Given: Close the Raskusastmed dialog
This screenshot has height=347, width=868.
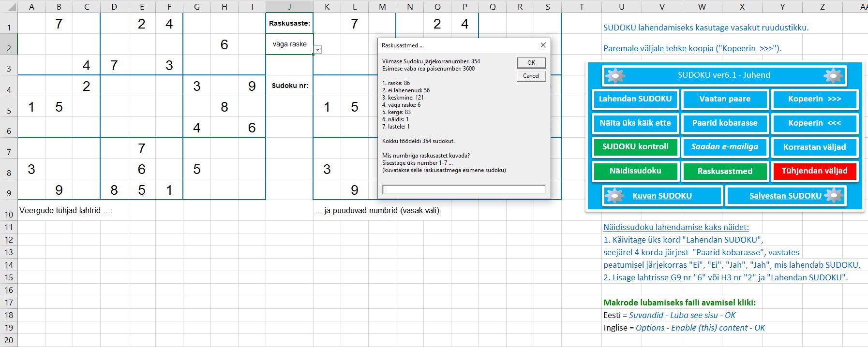Looking at the screenshot, I should pyautogui.click(x=543, y=45).
